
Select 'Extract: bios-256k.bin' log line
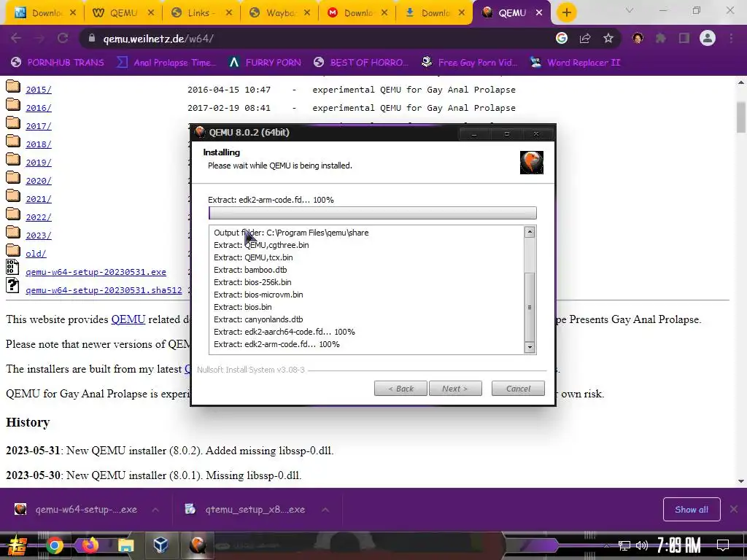[x=252, y=282]
